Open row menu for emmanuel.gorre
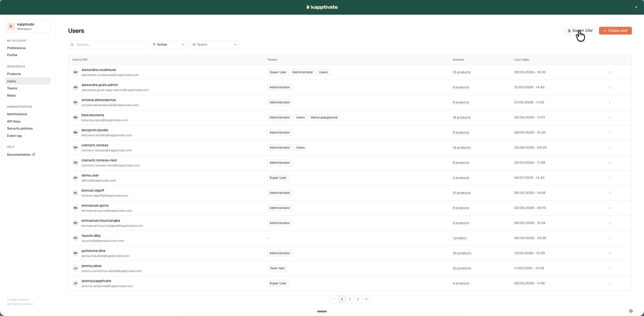The height and width of the screenshot is (316, 644). click(609, 208)
